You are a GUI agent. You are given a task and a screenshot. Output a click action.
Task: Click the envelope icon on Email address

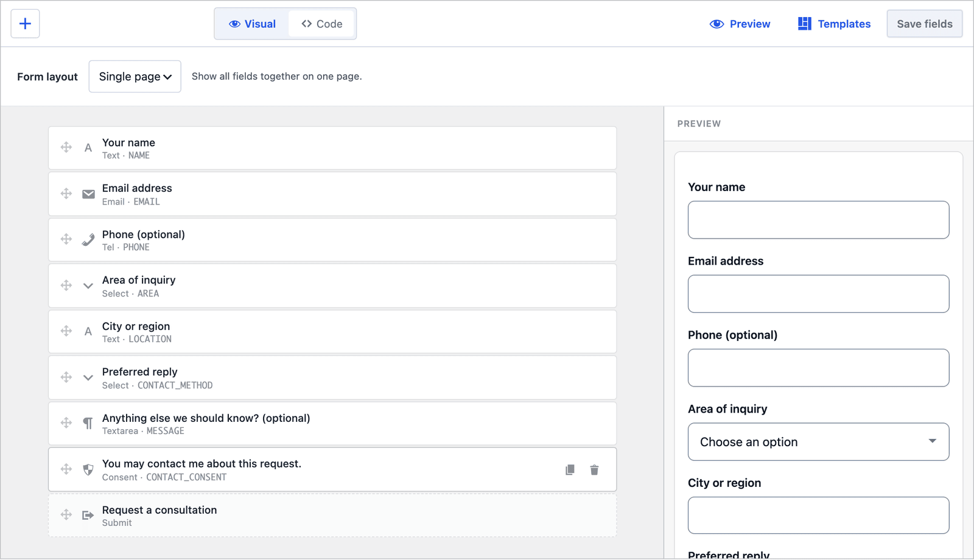pos(88,194)
